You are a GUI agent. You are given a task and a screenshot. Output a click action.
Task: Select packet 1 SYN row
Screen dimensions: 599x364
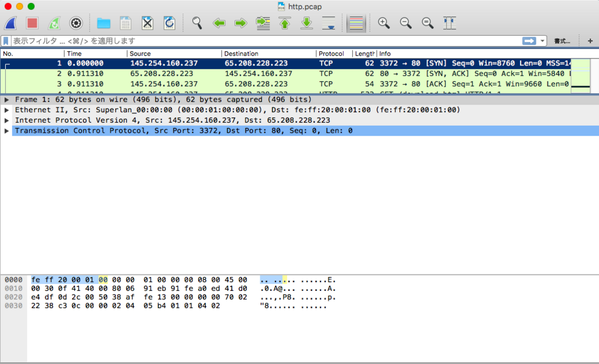pyautogui.click(x=285, y=63)
